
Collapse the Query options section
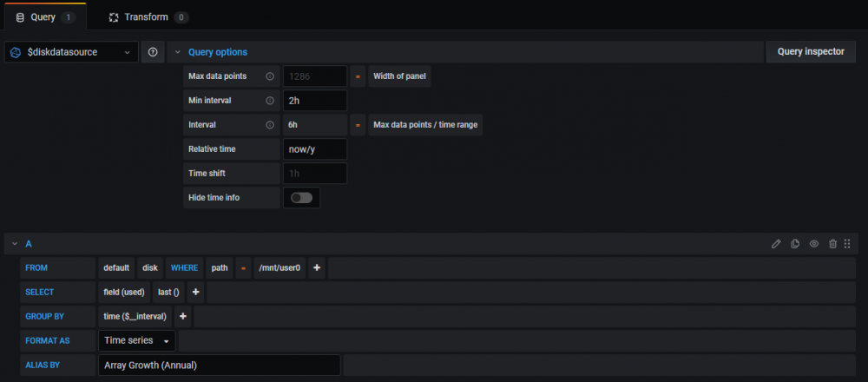point(178,52)
